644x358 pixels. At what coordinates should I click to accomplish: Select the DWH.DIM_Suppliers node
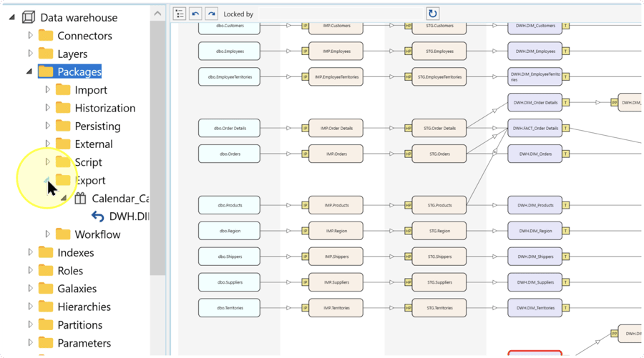click(x=535, y=282)
